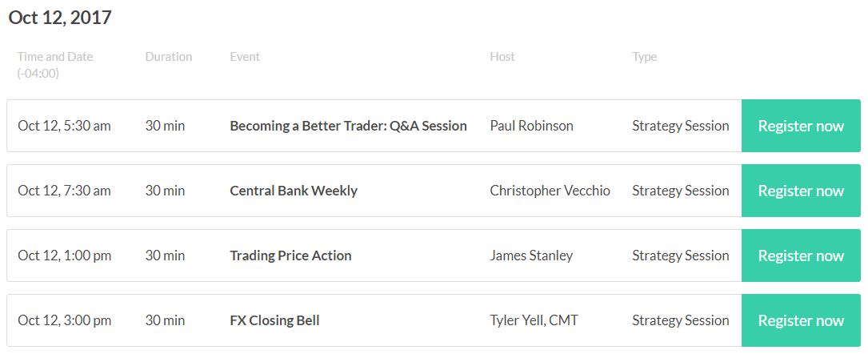This screenshot has width=868, height=354.
Task: Register for the FX Closing Bell session
Action: coord(801,320)
